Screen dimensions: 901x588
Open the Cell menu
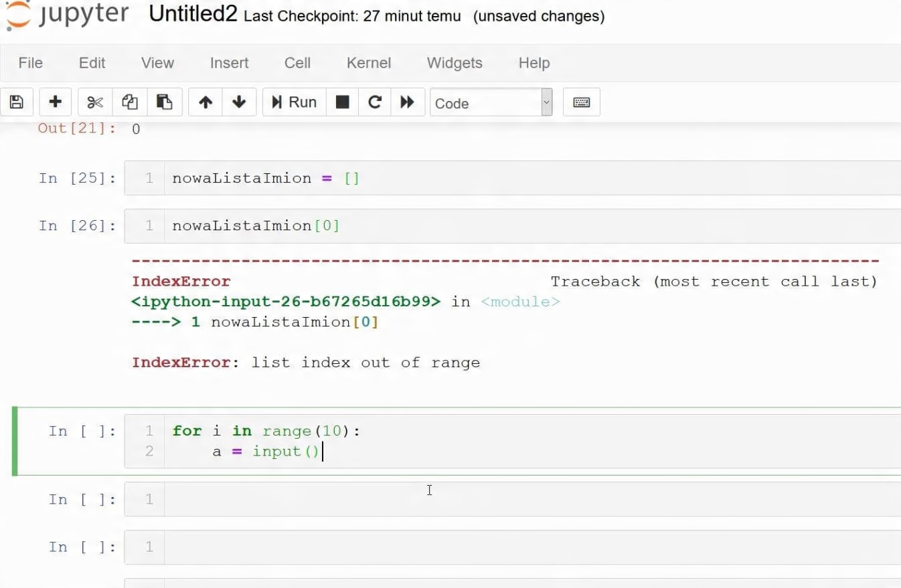[297, 63]
